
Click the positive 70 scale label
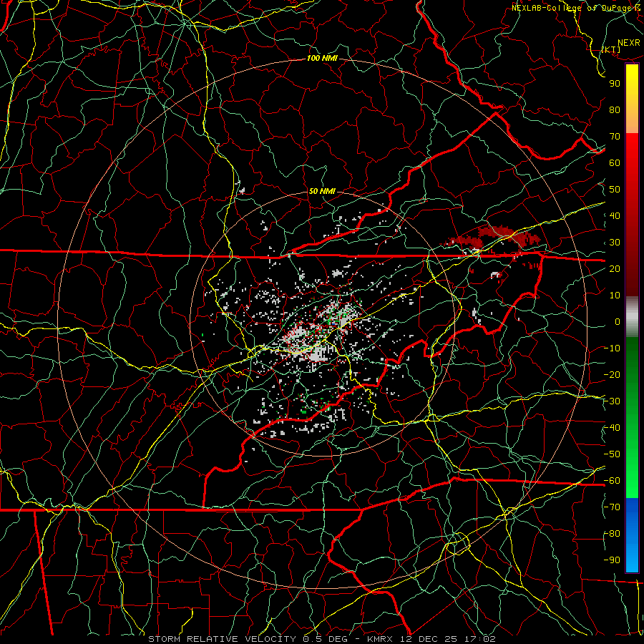click(x=615, y=137)
